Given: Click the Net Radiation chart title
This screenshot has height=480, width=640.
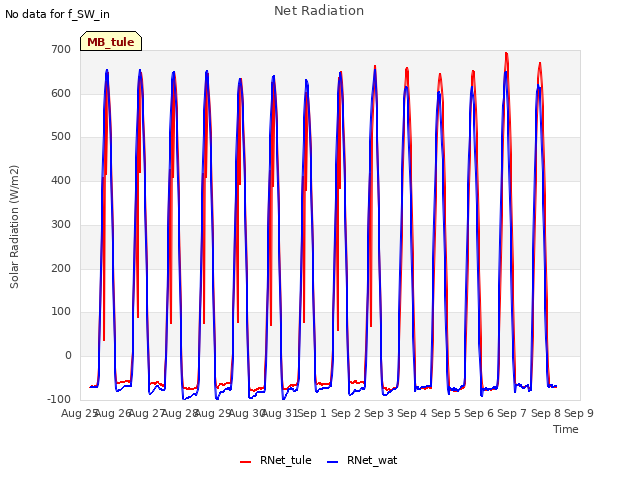Looking at the screenshot, I should point(319,11).
